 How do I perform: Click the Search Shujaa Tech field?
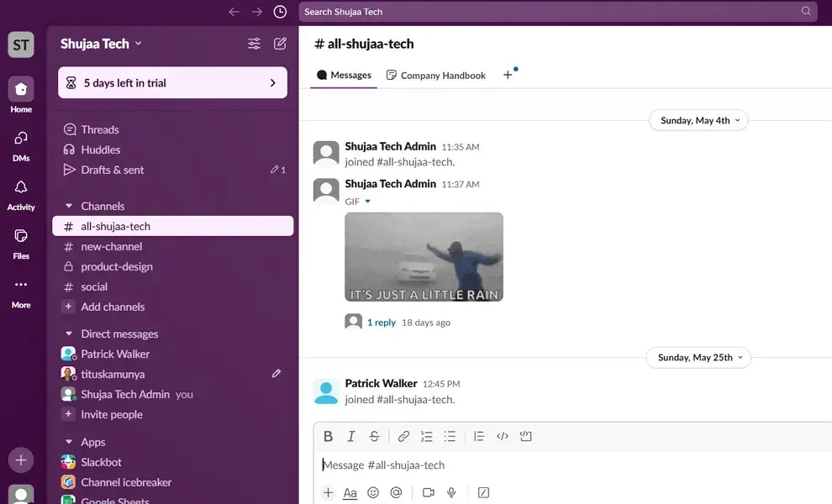tap(558, 12)
